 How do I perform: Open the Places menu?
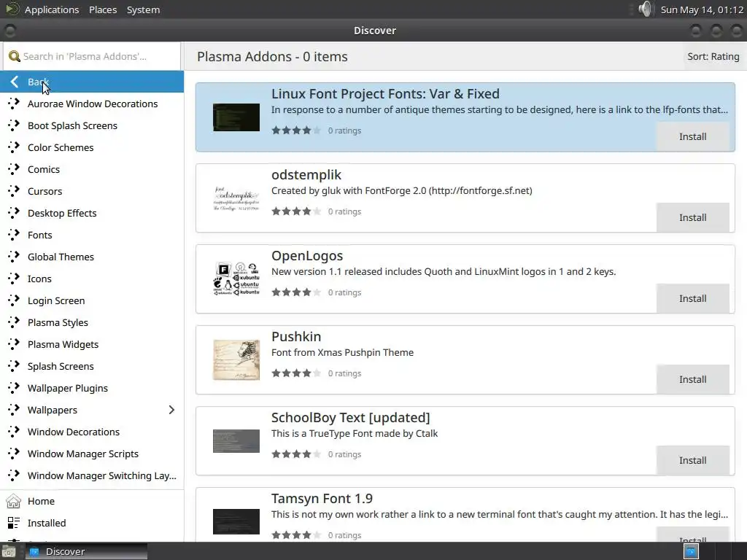(103, 9)
